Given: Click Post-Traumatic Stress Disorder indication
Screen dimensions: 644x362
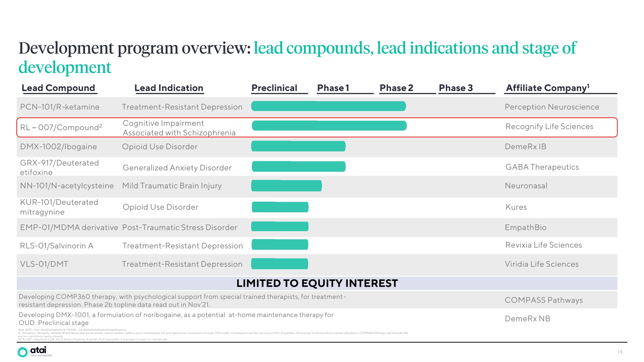Looking at the screenshot, I should [179, 227].
